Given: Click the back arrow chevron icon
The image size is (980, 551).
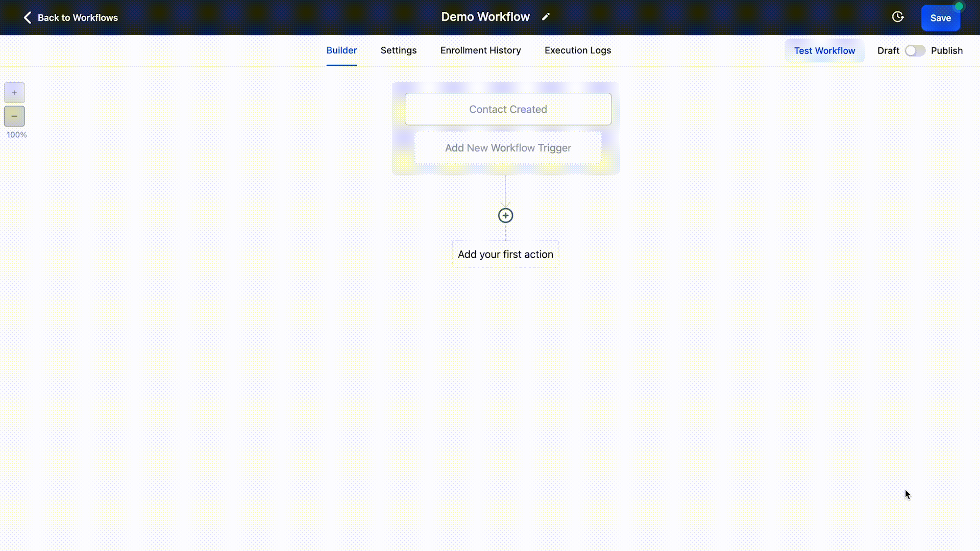Looking at the screenshot, I should click(28, 18).
